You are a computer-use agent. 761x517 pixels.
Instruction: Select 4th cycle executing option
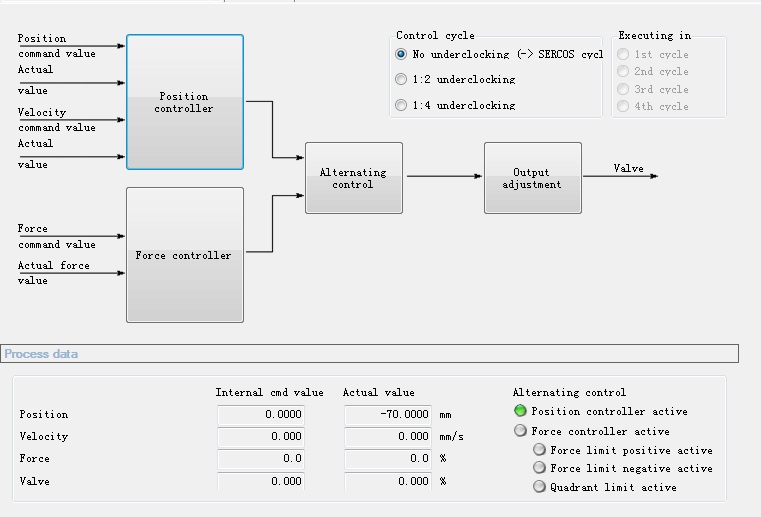tap(624, 106)
